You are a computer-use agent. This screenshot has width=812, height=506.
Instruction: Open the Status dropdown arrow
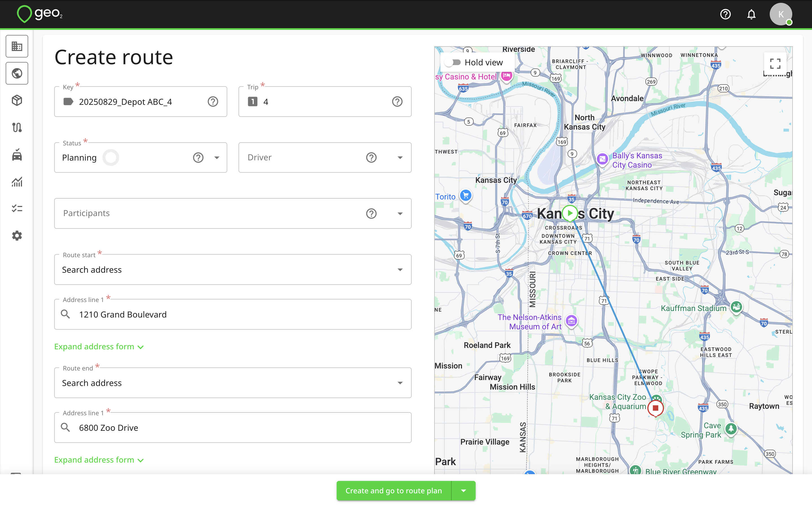point(217,157)
